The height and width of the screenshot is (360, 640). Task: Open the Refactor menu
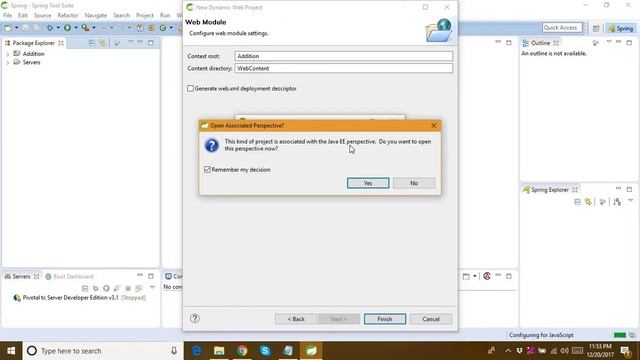click(x=68, y=15)
